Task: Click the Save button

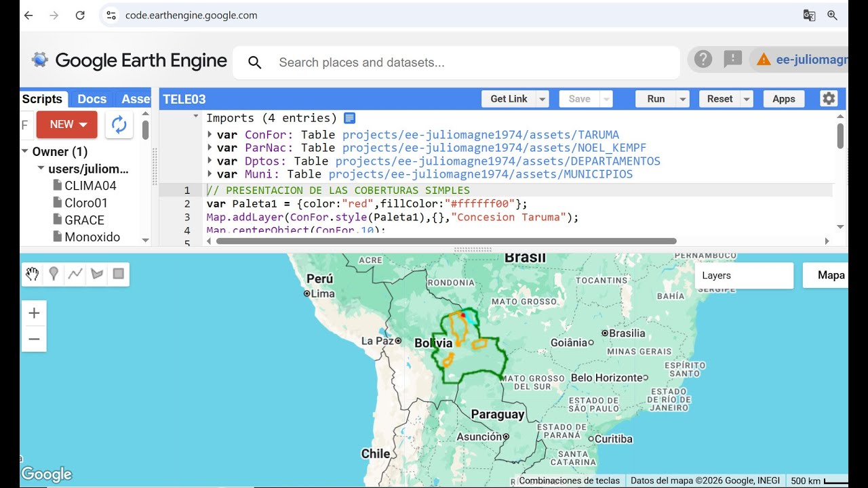Action: [x=579, y=99]
